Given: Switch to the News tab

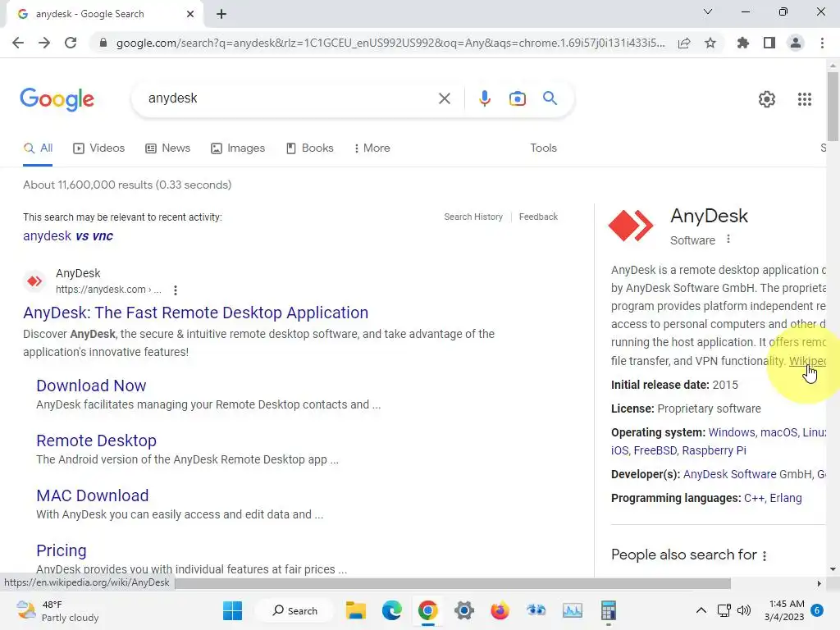Looking at the screenshot, I should tap(167, 148).
